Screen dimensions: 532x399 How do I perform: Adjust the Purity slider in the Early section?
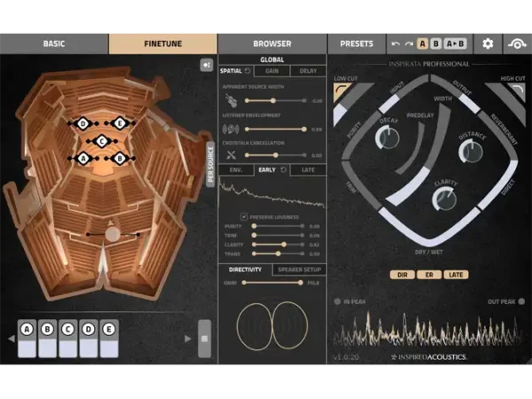coord(278,226)
